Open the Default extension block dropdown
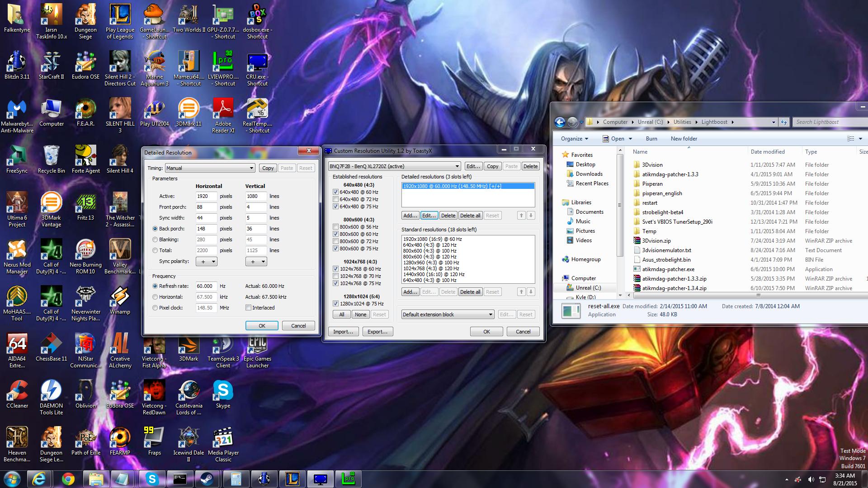The height and width of the screenshot is (488, 868). [x=447, y=314]
